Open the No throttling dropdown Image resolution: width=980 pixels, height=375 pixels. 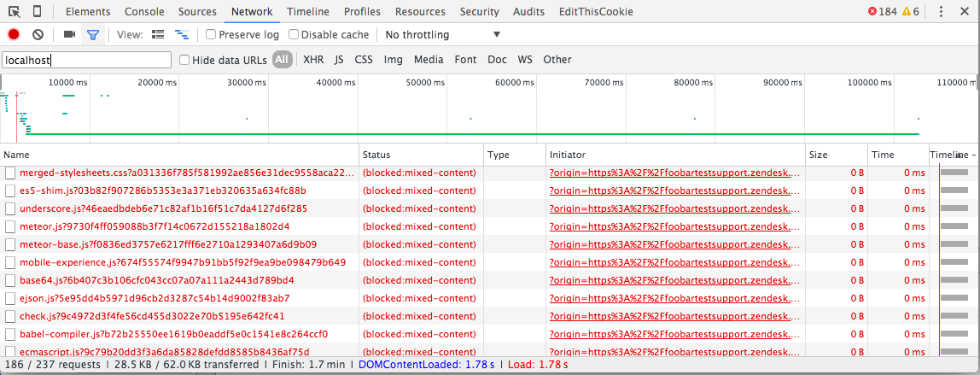(x=442, y=34)
